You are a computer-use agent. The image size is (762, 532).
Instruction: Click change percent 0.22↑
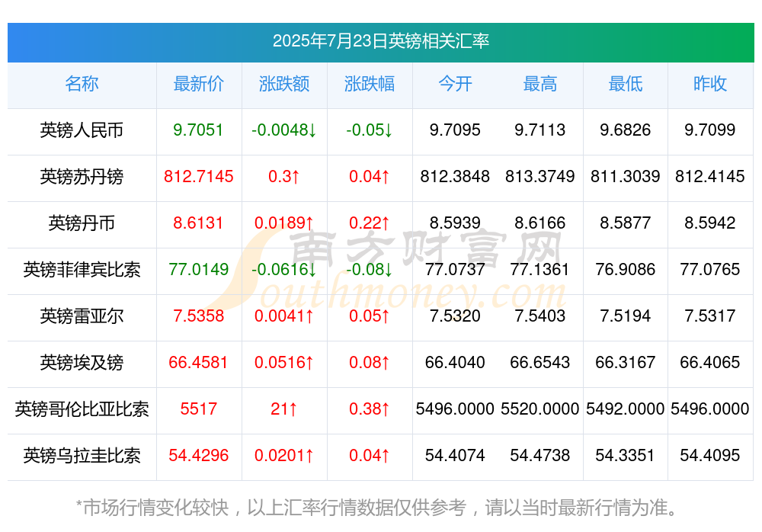point(370,223)
